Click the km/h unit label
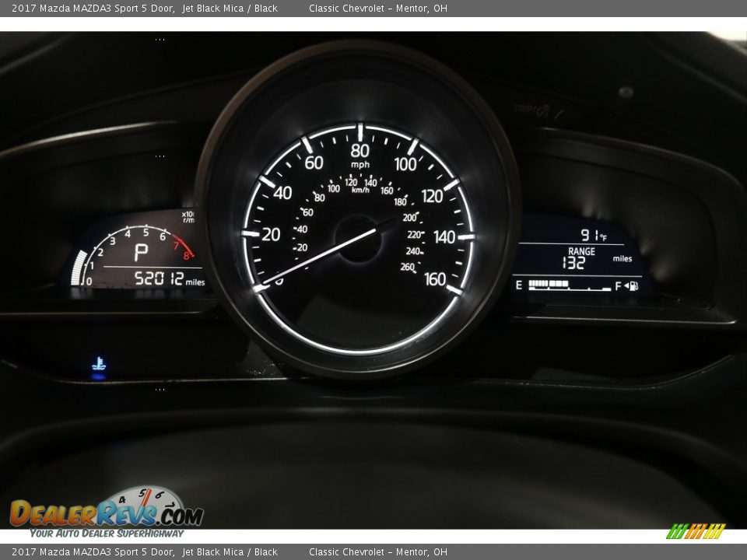 tap(360, 190)
